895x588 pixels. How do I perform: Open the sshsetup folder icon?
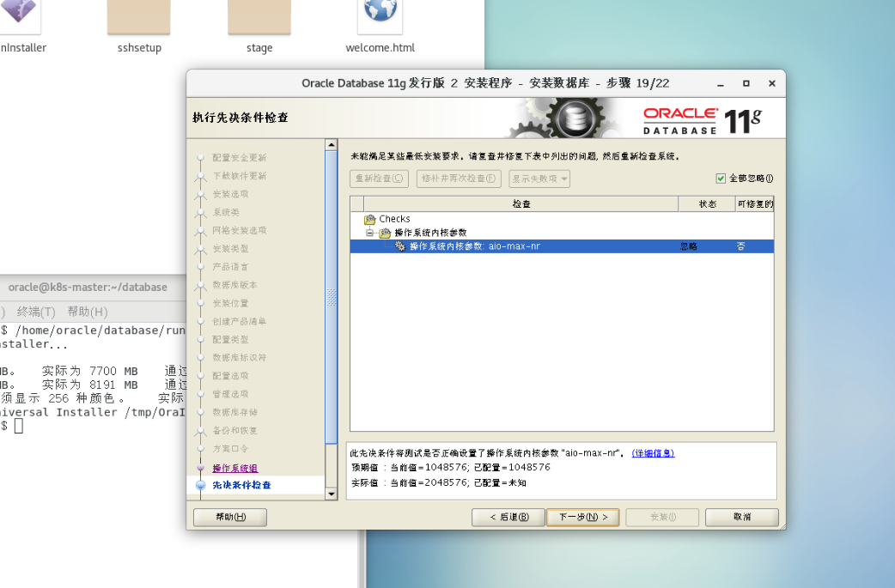[x=138, y=17]
